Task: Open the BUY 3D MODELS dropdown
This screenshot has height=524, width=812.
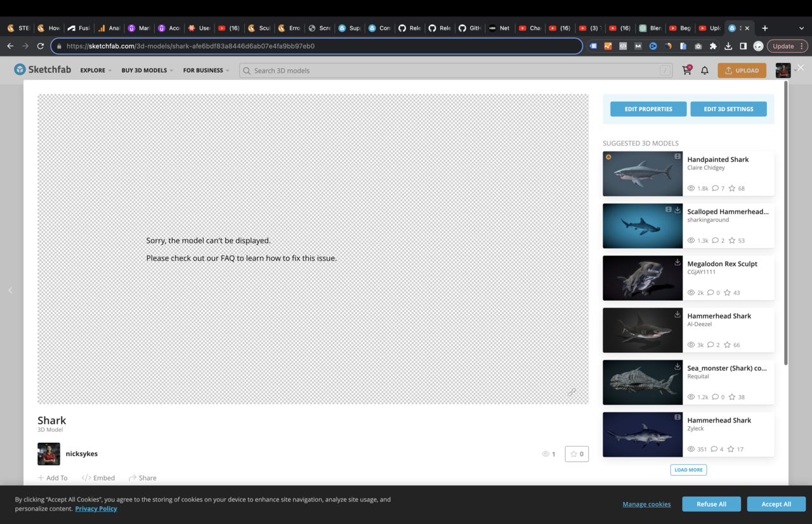Action: tap(143, 70)
